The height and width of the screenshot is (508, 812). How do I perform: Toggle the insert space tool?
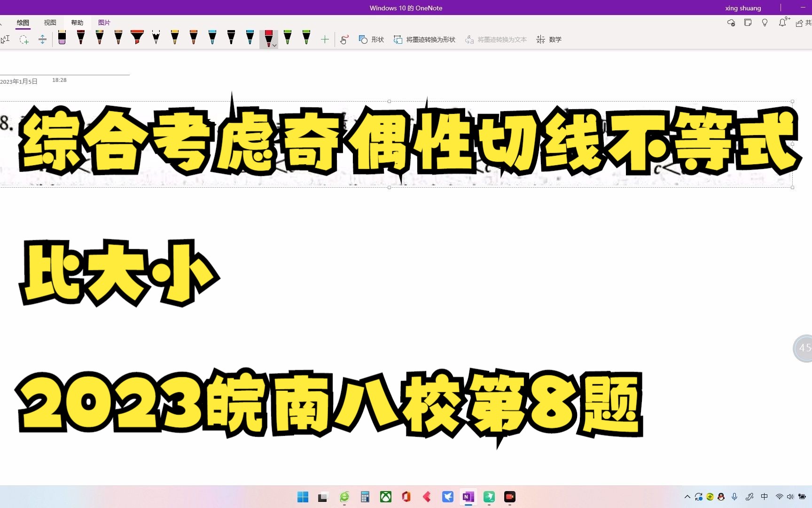point(42,40)
